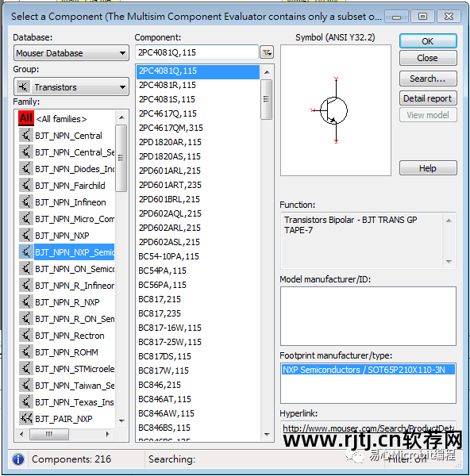Open the Mouser hyperlink

tap(368, 428)
